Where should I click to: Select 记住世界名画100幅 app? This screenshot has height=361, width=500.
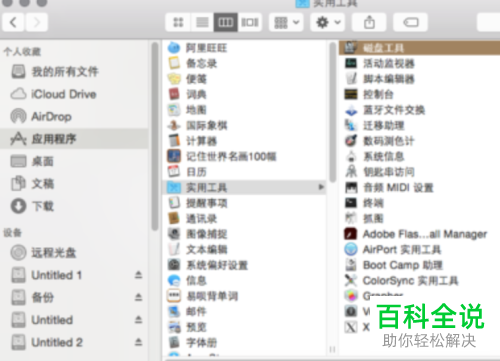coord(244,156)
